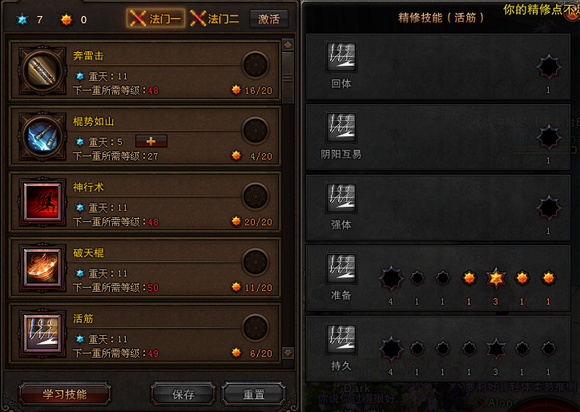Screen dimensions: 580x412
Task: Click the 神行术 red running icon
Action: click(42, 202)
